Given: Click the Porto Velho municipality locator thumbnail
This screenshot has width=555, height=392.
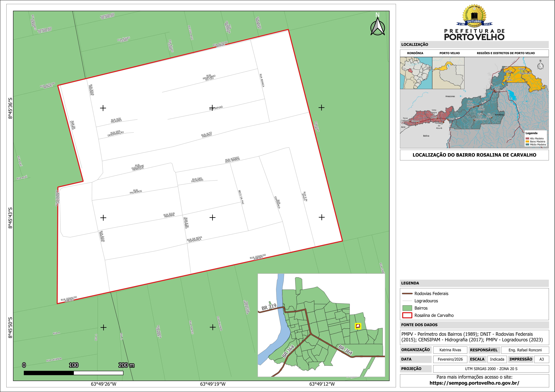Looking at the screenshot, I should [x=448, y=73].
